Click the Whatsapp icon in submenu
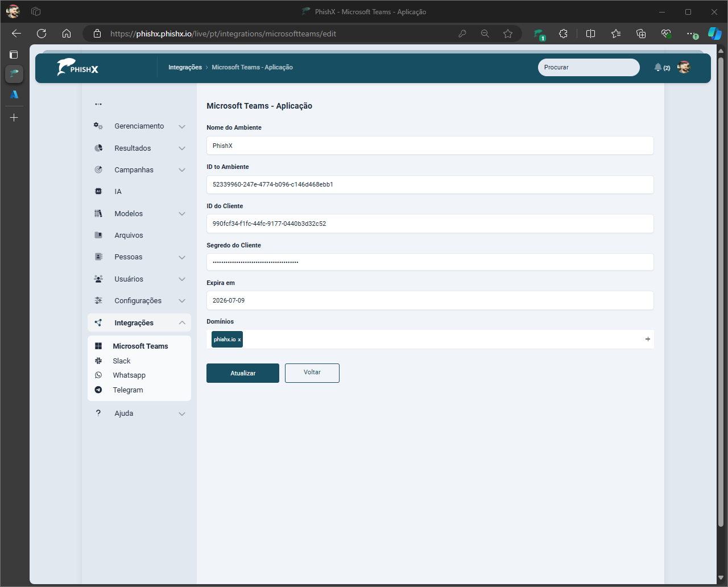The image size is (728, 587). [x=98, y=375]
